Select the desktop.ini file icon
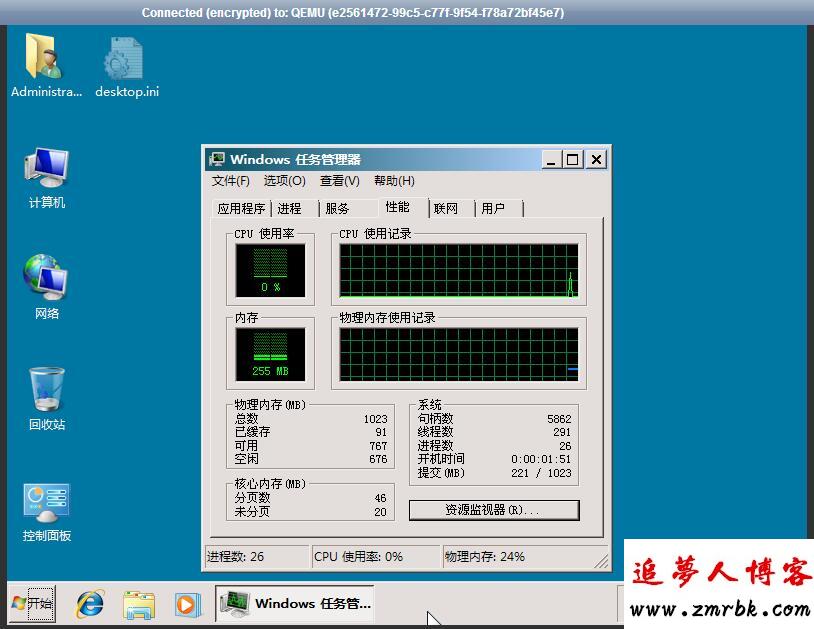814x629 pixels. point(127,67)
